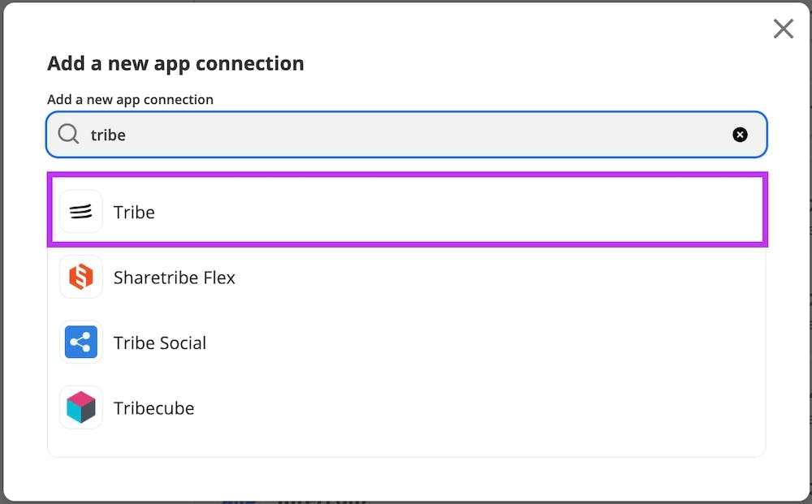
Task: Click the blank area below the Tribecube result
Action: 406,443
